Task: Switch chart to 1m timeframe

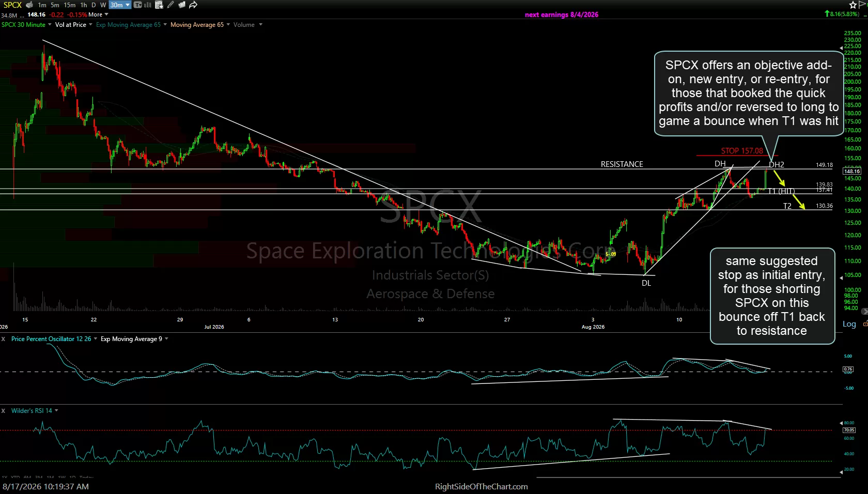Action: pyautogui.click(x=42, y=5)
